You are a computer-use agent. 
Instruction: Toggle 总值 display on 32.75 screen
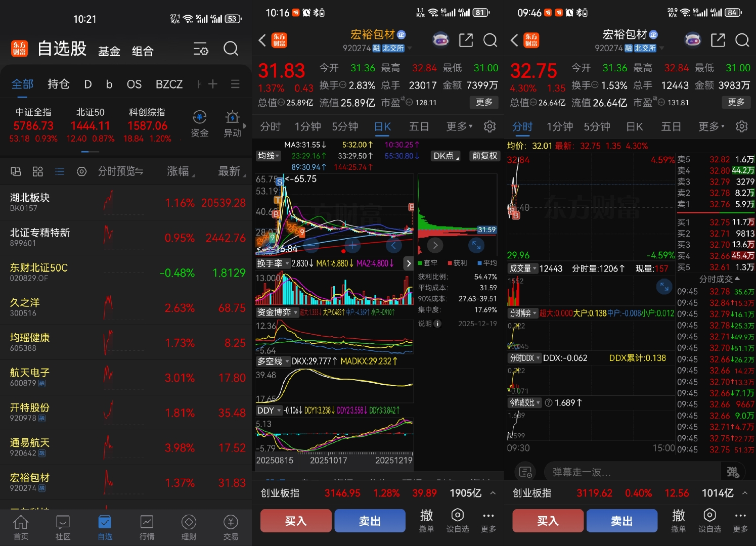(x=523, y=103)
